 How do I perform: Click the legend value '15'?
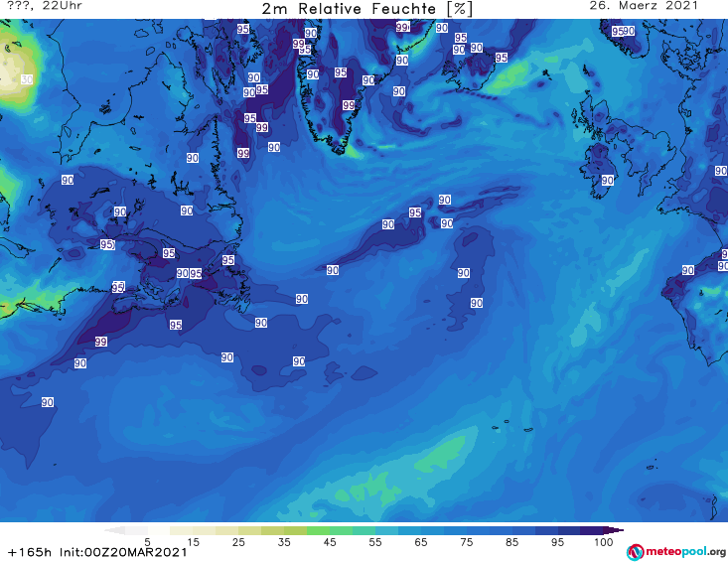click(x=193, y=542)
